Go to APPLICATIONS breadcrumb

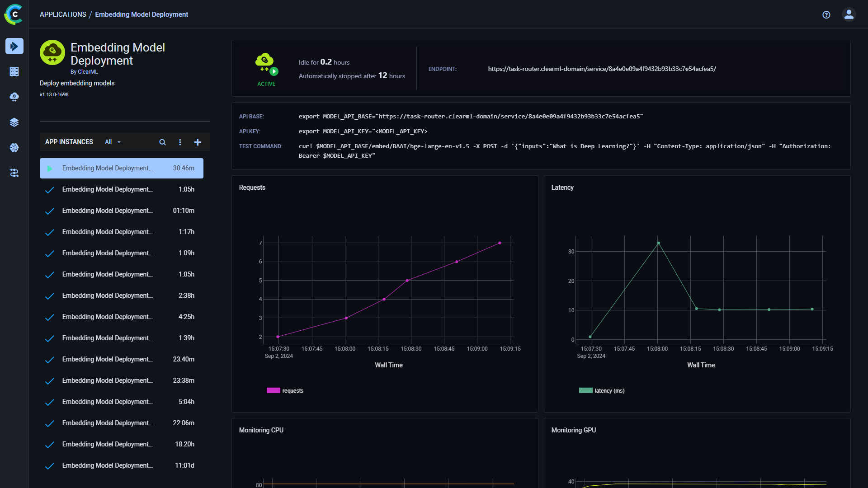click(63, 14)
